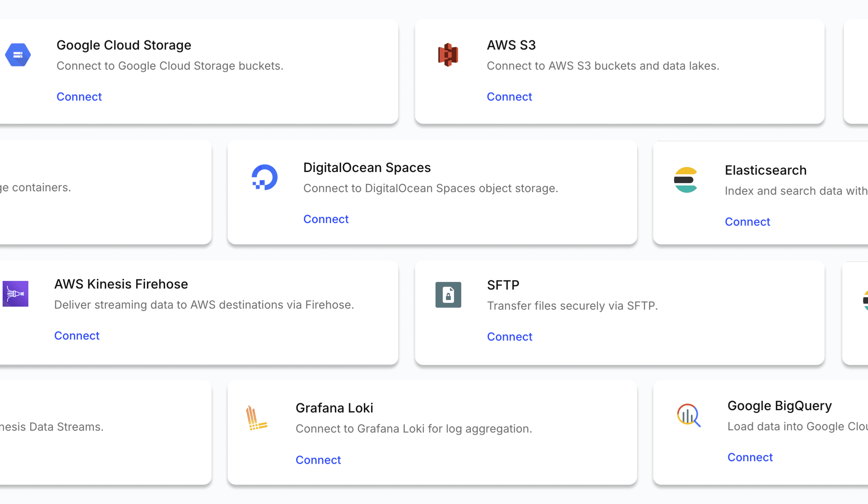Select the SFTP card title

point(503,285)
